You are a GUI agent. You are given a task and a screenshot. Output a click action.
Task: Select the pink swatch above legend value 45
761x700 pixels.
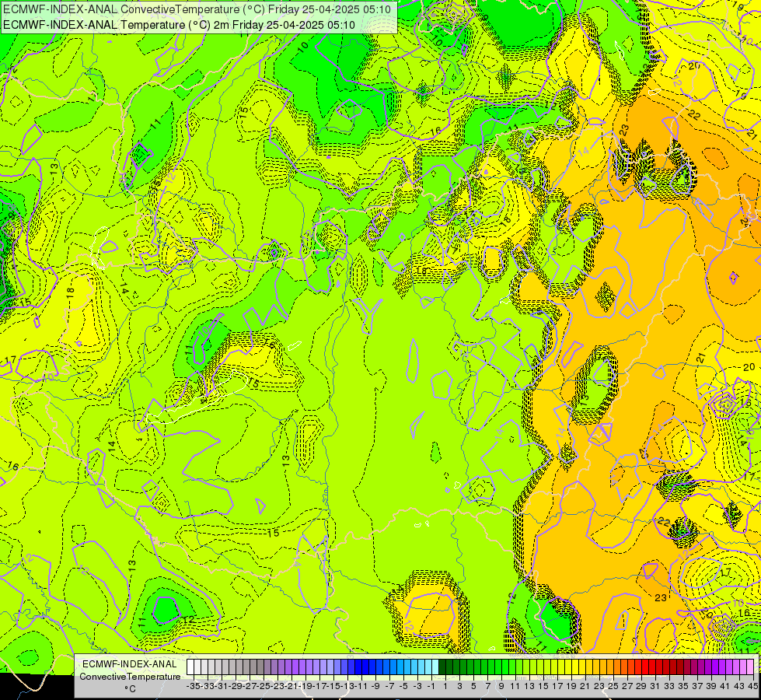pyautogui.click(x=750, y=667)
